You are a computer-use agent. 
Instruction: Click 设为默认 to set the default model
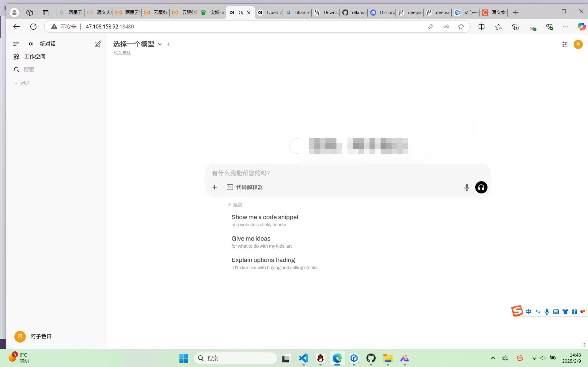click(x=122, y=53)
